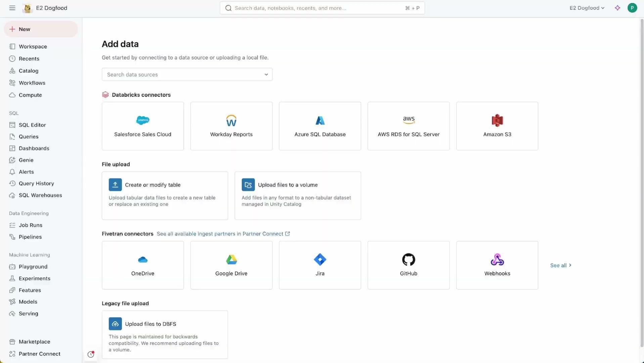Select the AWS RDS for SQL Server connector

(409, 126)
